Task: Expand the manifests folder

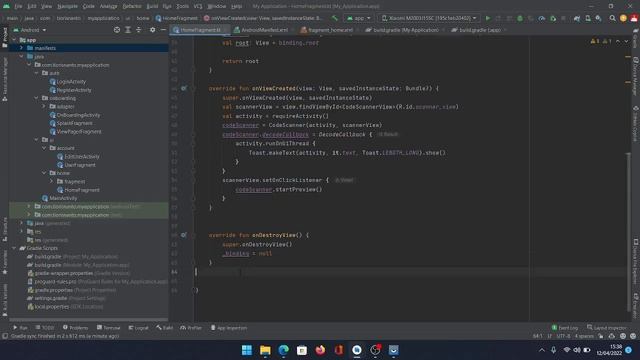Action: click(x=22, y=48)
